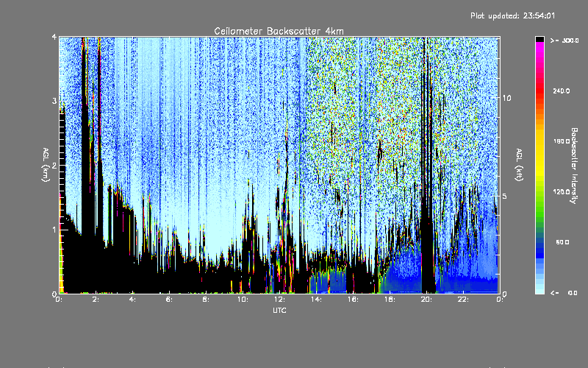The height and width of the screenshot is (368, 588).
Task: Click the 'UTC' x-axis label
Action: point(279,310)
